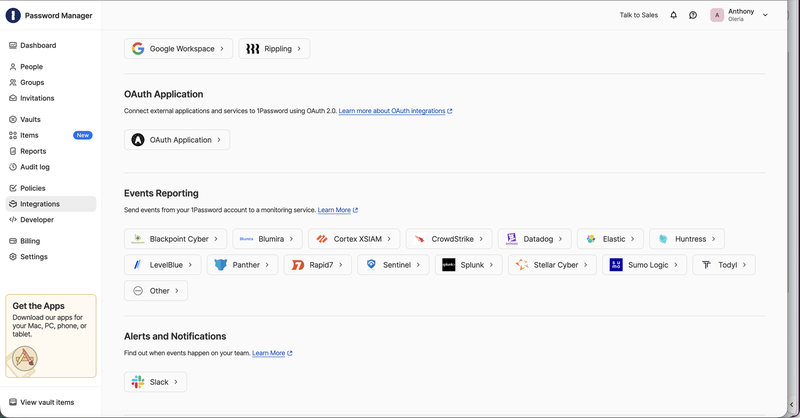Select the Rapid7 integration button
Image resolution: width=800 pixels, height=418 pixels.
coord(317,265)
